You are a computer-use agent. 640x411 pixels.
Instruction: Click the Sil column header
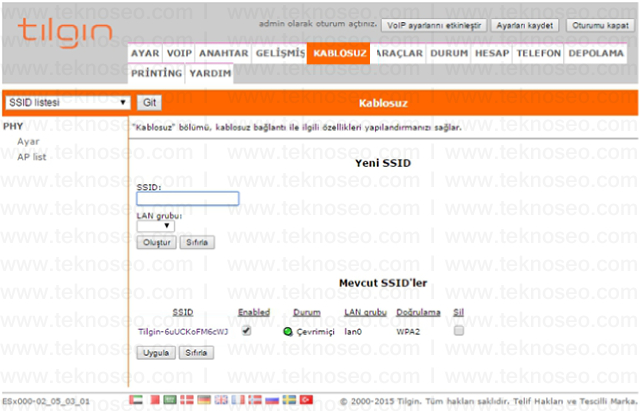458,312
